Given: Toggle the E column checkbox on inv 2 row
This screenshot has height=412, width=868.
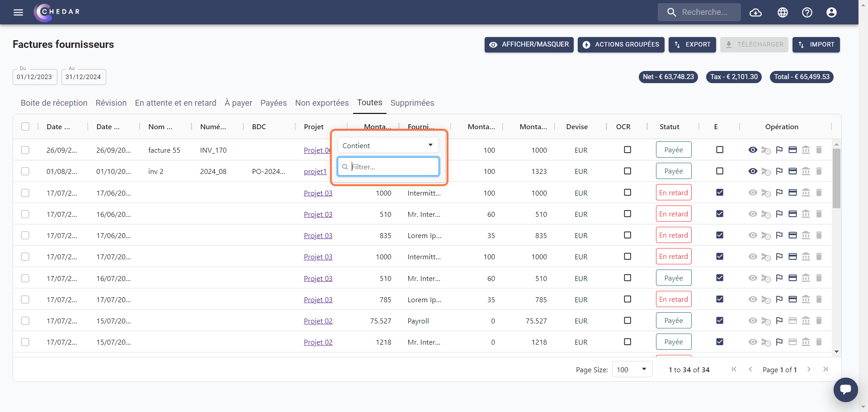Looking at the screenshot, I should (x=720, y=171).
